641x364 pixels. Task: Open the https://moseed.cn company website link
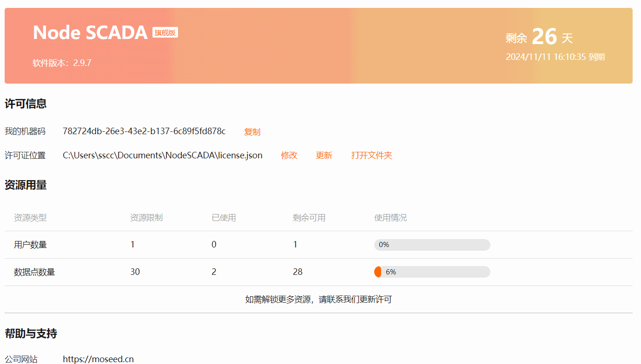point(98,359)
